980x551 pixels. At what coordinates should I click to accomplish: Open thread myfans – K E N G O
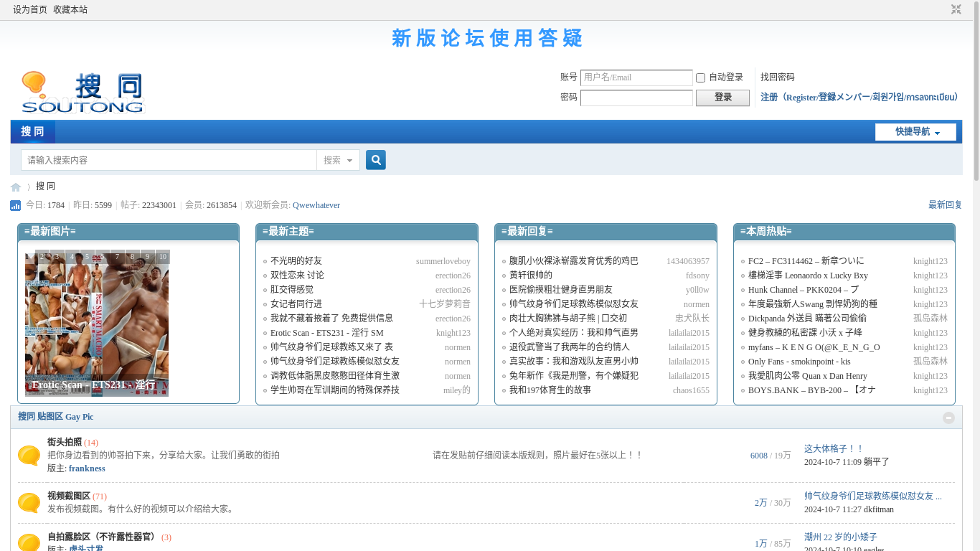coord(814,347)
